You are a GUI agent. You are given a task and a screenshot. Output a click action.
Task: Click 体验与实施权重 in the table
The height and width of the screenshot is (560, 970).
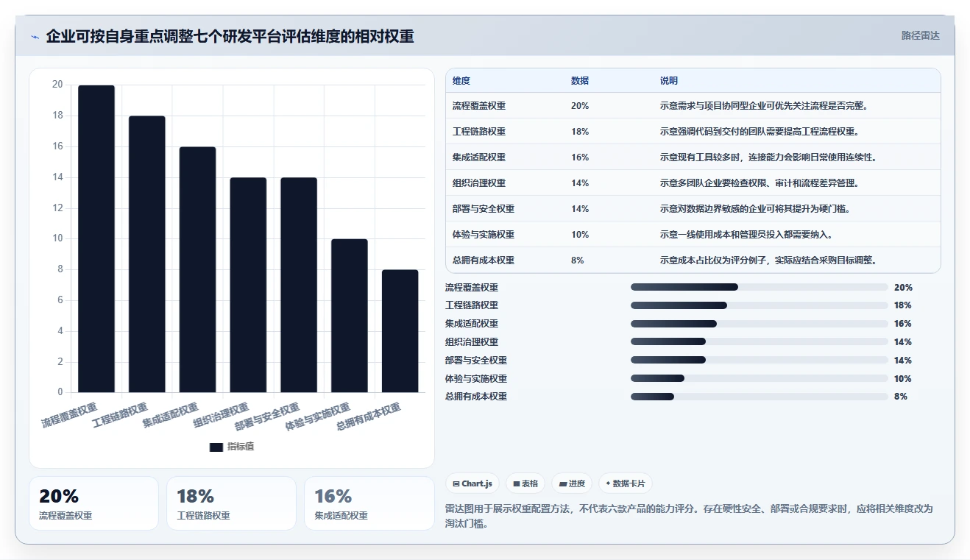pos(484,234)
